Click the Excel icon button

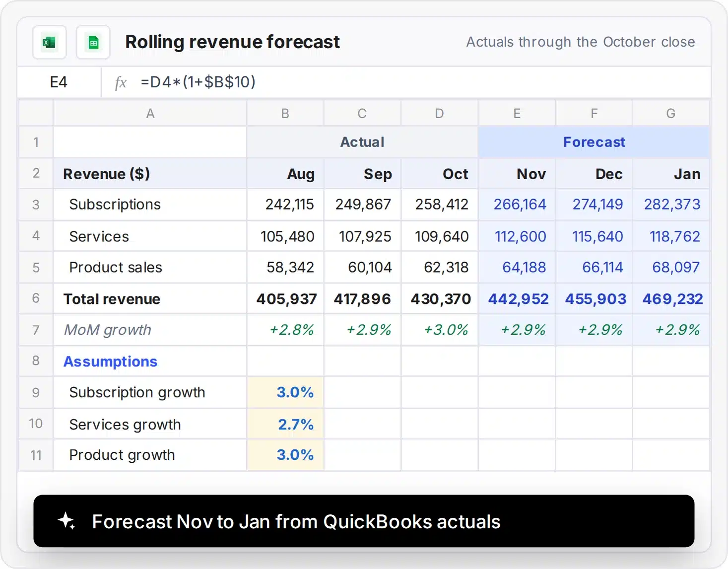click(x=50, y=42)
